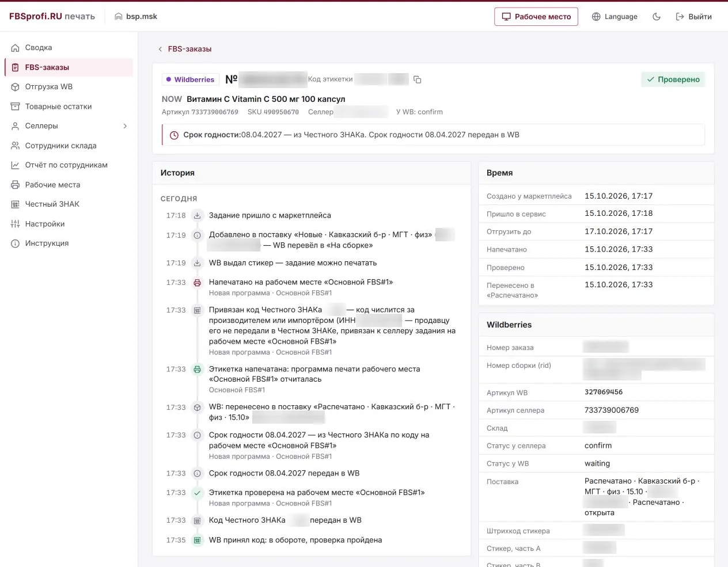Click the box icon for WB: перенесено в поставку
The image size is (728, 567).
(x=197, y=408)
